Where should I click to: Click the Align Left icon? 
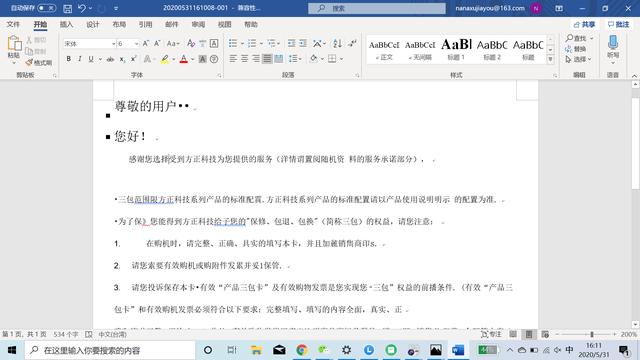233,59
